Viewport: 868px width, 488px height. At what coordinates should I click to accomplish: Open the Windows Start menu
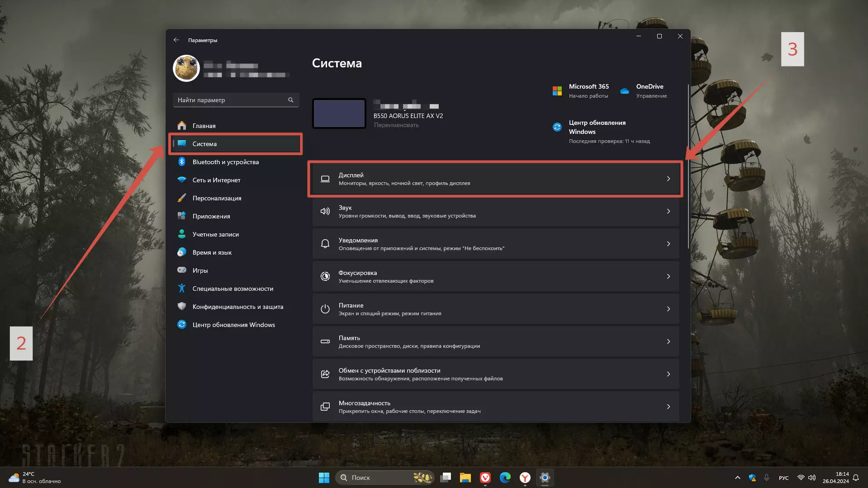pos(324,478)
